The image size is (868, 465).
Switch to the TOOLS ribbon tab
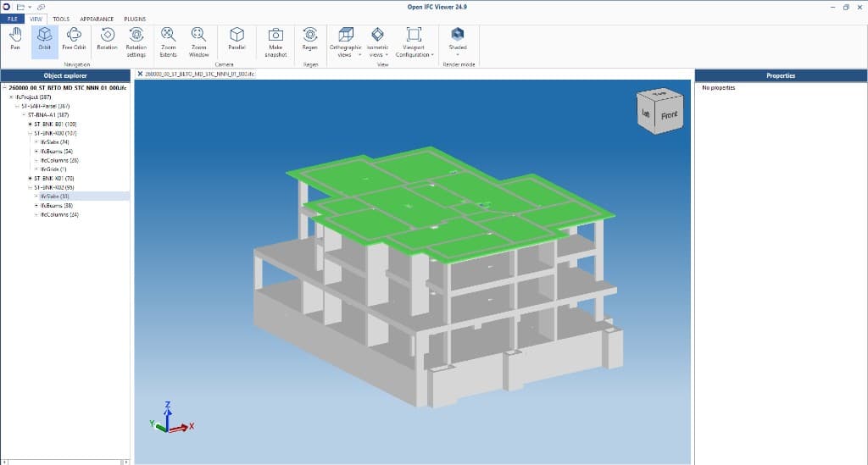click(x=61, y=19)
